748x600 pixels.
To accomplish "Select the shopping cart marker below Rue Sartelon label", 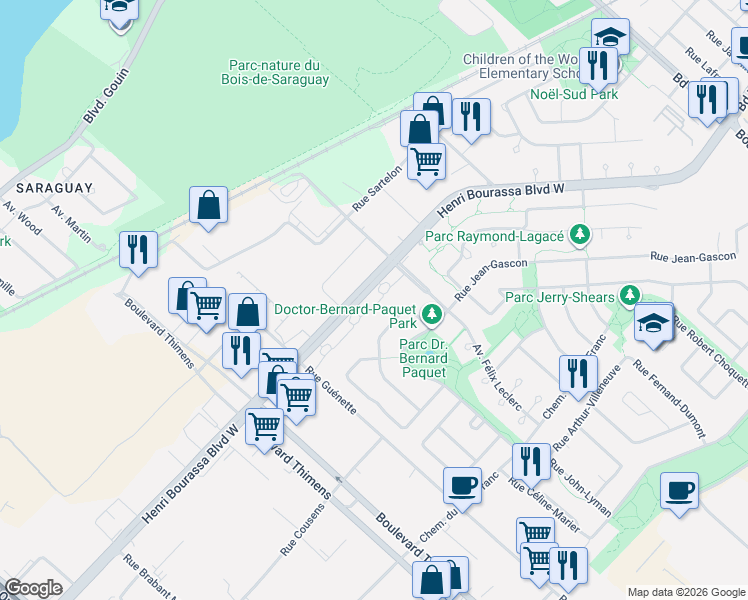I will pos(426,163).
